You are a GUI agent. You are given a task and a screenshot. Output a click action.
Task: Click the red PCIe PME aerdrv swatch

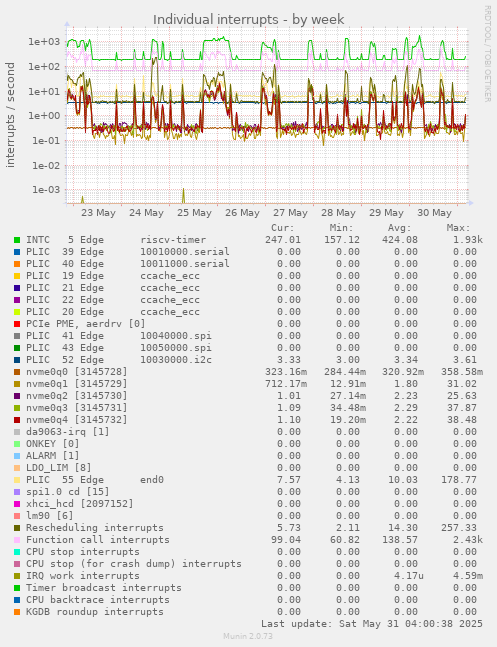17,324
